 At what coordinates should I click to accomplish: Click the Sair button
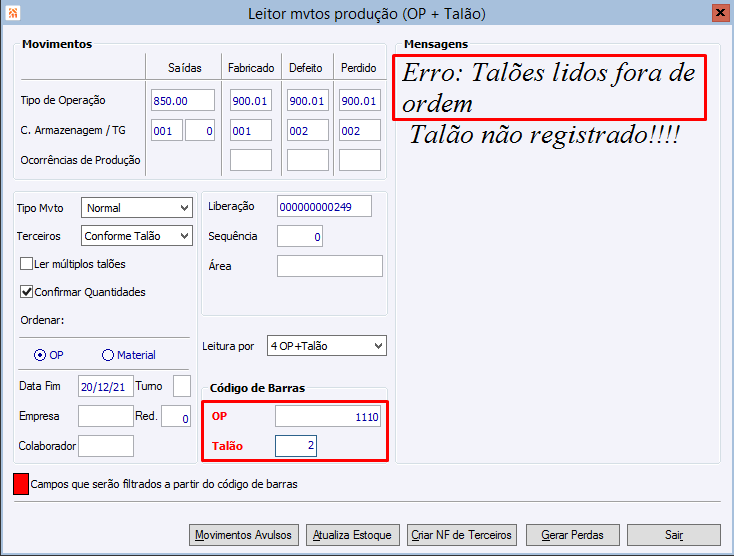[x=674, y=534]
